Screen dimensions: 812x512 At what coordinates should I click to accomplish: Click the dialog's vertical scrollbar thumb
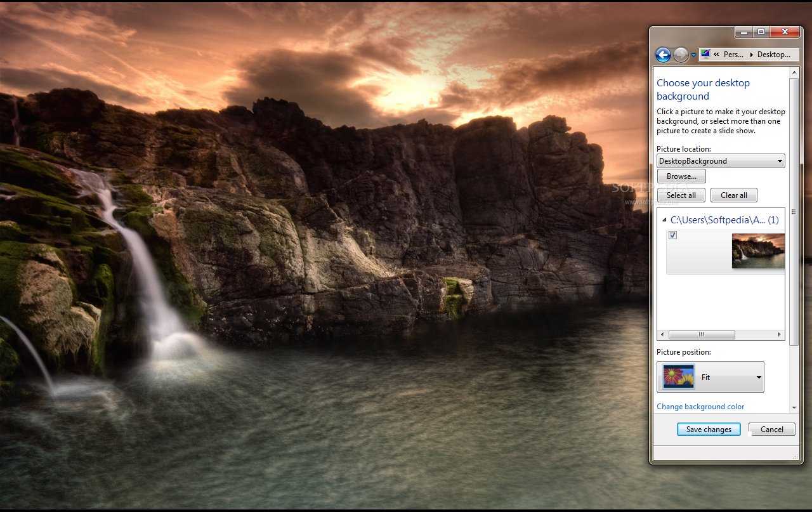[x=794, y=211]
